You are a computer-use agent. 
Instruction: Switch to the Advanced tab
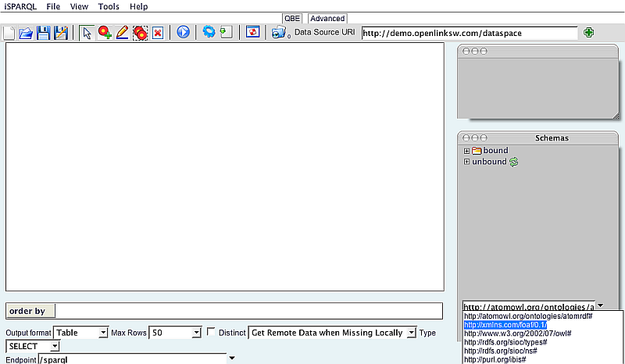327,18
